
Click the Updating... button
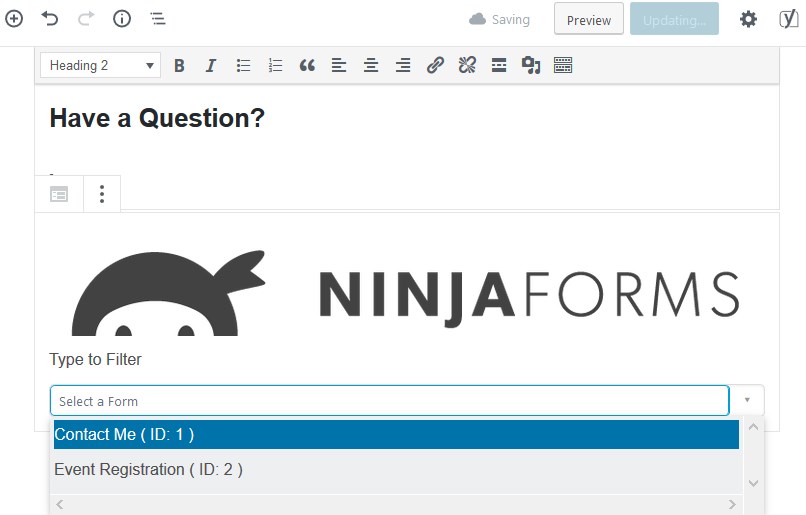click(674, 20)
